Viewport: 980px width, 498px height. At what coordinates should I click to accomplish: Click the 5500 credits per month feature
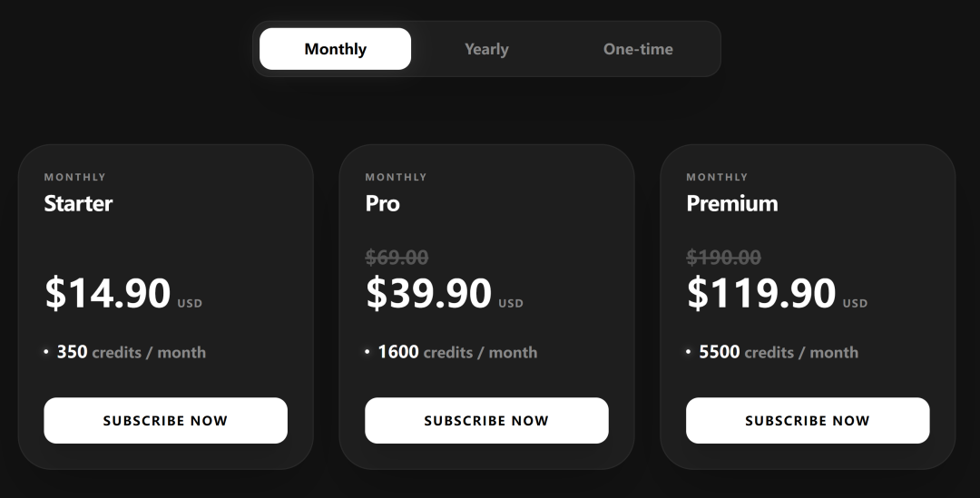[x=779, y=352]
